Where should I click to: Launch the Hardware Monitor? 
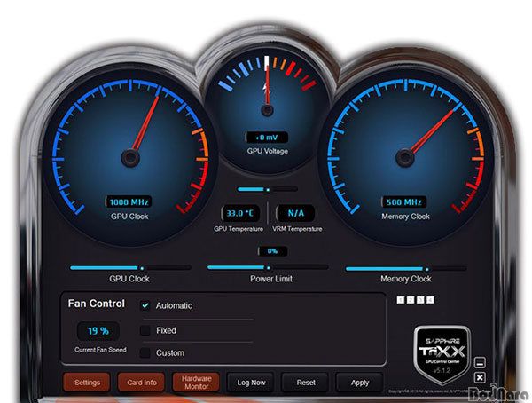pos(196,383)
